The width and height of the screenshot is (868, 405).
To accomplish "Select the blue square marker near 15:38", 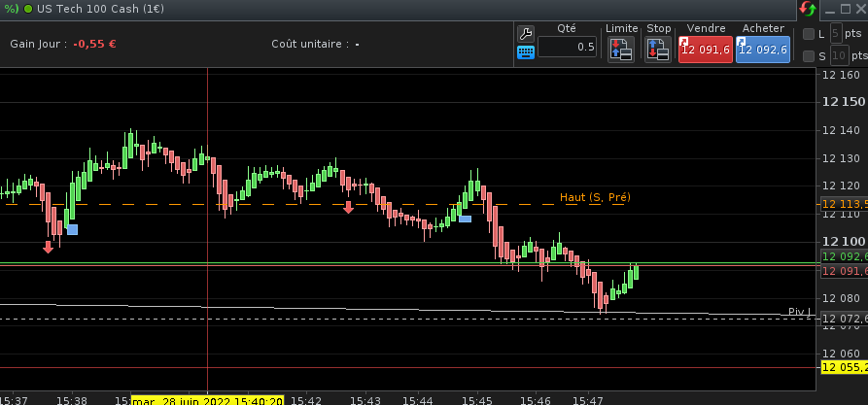I will 73,229.
